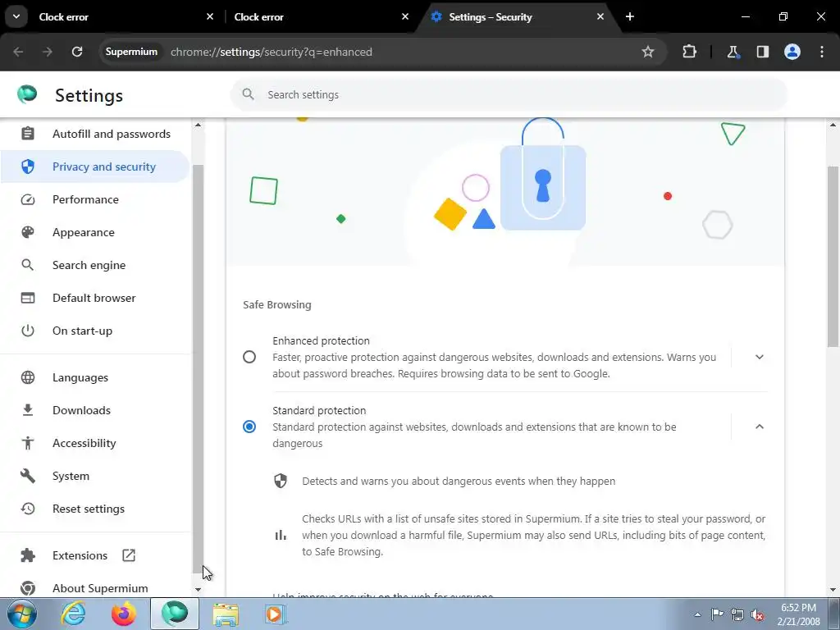Open the profile avatar icon
The width and height of the screenshot is (840, 630).
pos(792,52)
